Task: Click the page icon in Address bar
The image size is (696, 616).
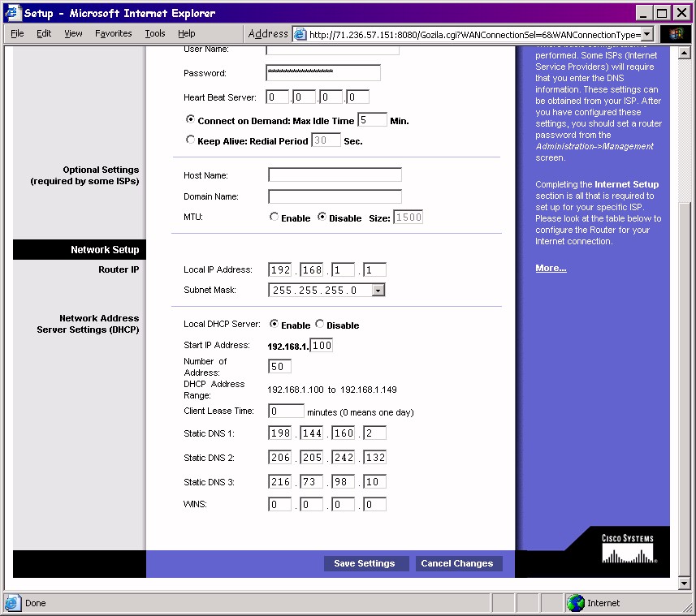Action: pos(300,34)
